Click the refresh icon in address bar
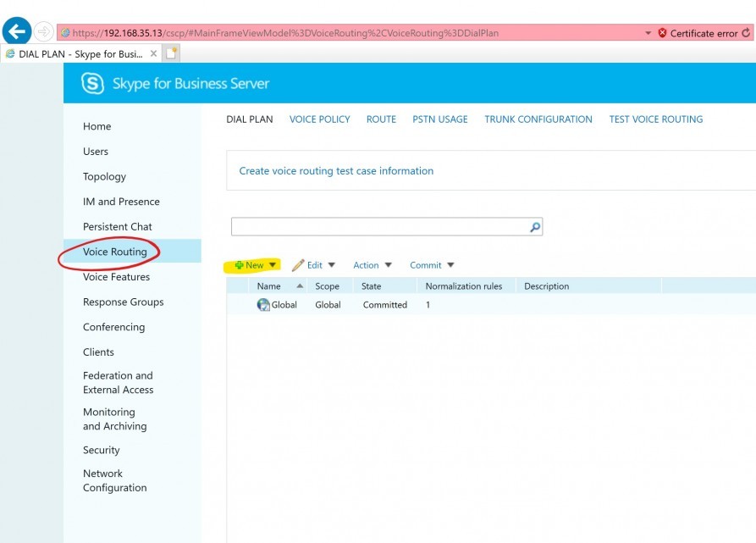The width and height of the screenshot is (756, 543). click(x=746, y=33)
